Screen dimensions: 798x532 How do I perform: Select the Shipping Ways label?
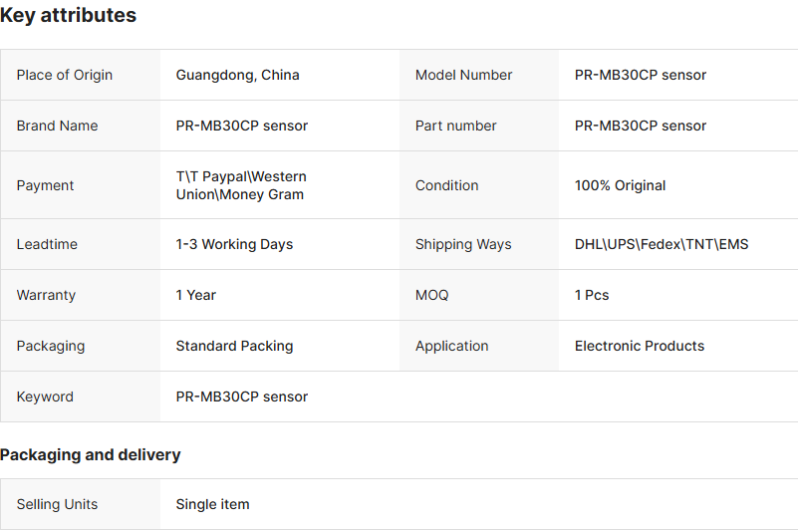[x=463, y=244]
